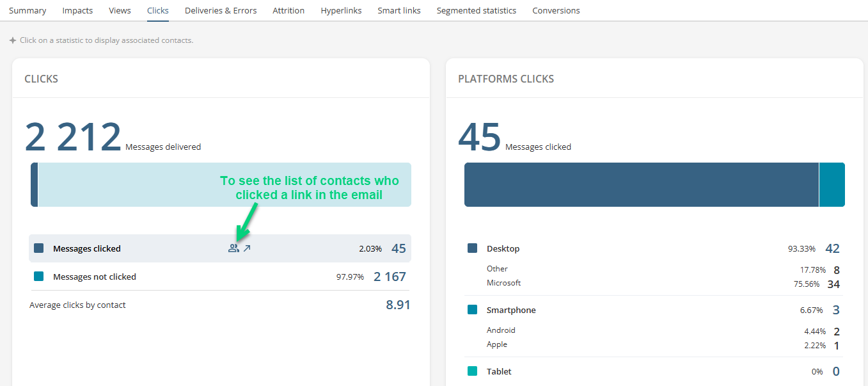This screenshot has width=868, height=386.
Task: Click the dark Desktop segment of platform bar
Action: click(642, 184)
